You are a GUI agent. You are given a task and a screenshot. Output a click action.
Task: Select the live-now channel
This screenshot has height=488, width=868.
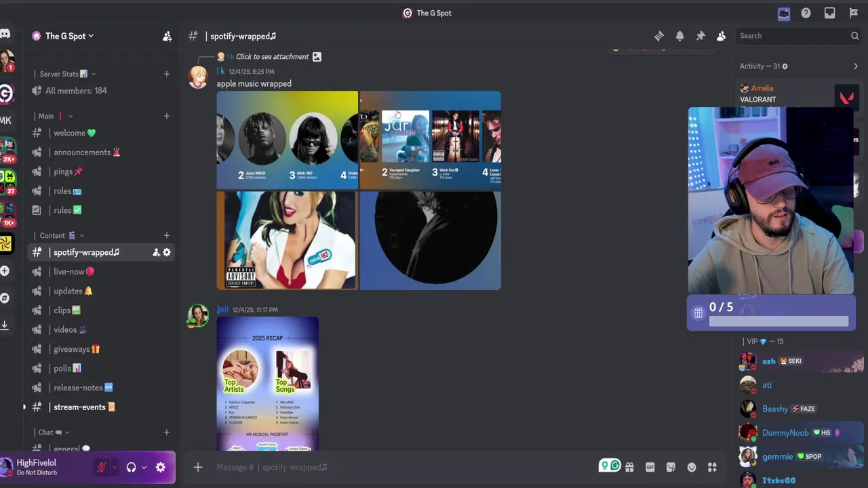[x=102, y=272]
